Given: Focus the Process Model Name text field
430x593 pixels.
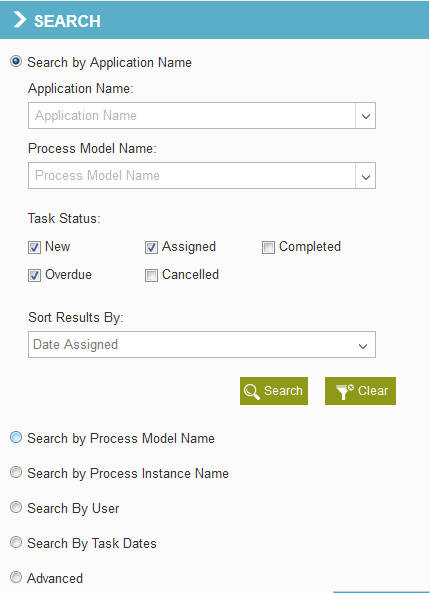Looking at the screenshot, I should point(192,176).
